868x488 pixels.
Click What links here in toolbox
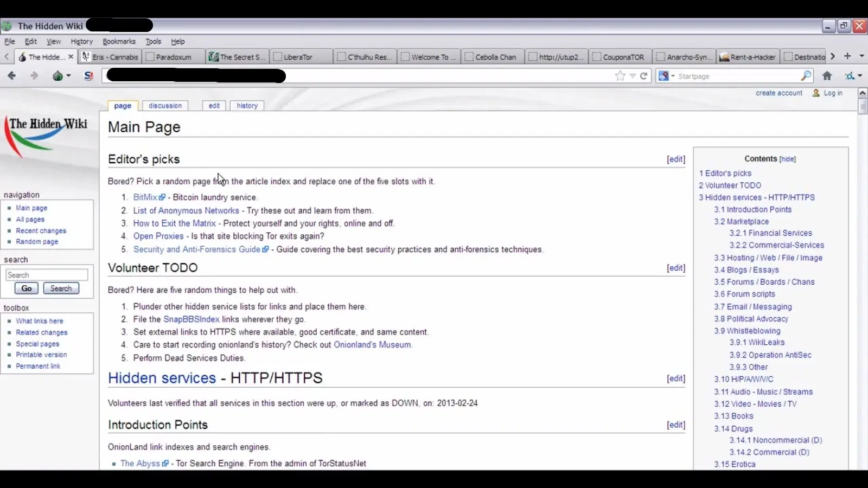point(40,321)
